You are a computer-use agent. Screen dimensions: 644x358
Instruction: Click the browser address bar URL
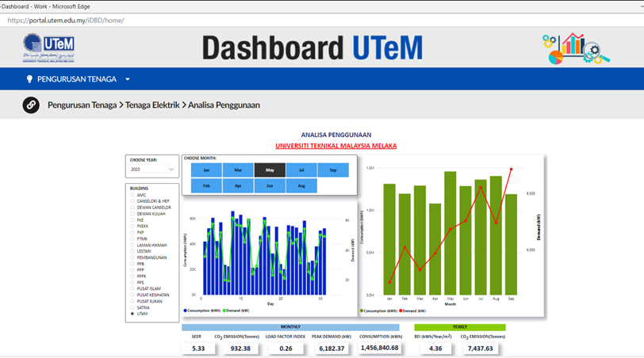(66, 21)
